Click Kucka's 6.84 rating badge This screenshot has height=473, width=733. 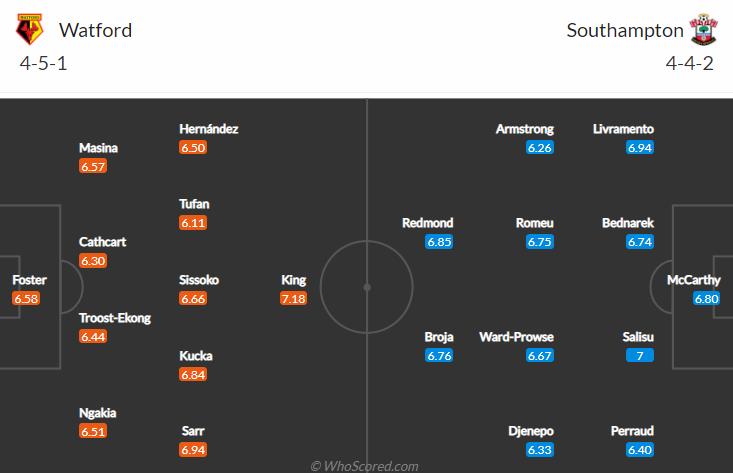(x=194, y=374)
